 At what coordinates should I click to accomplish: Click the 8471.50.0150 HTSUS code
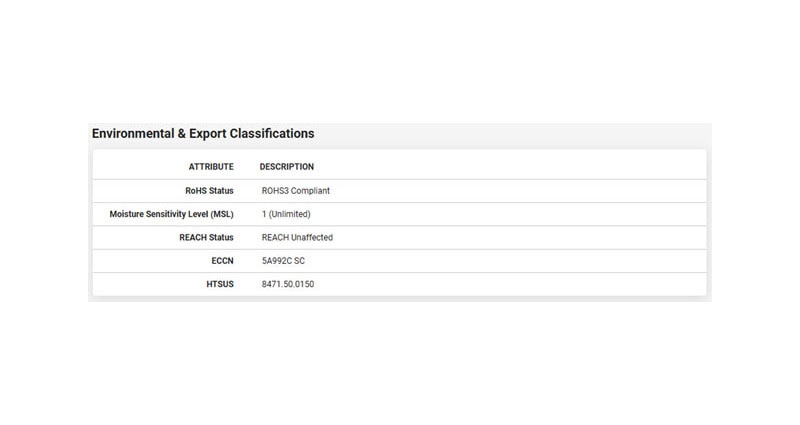[x=288, y=285]
